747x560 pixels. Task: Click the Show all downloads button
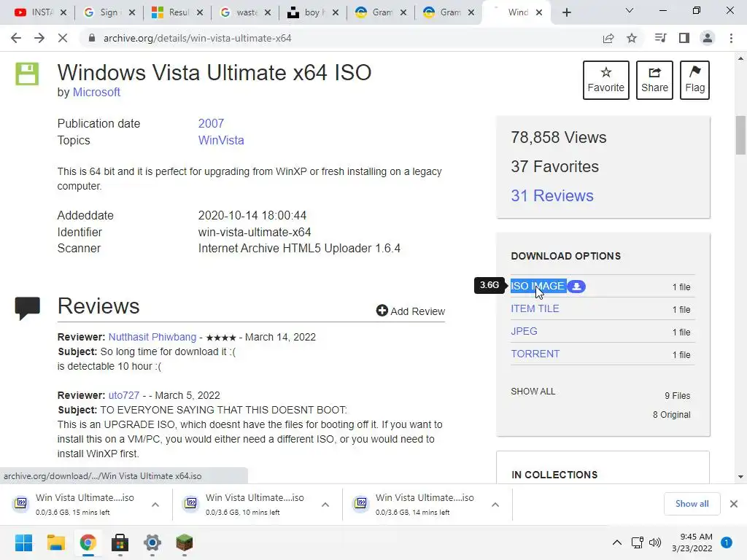[x=692, y=504]
